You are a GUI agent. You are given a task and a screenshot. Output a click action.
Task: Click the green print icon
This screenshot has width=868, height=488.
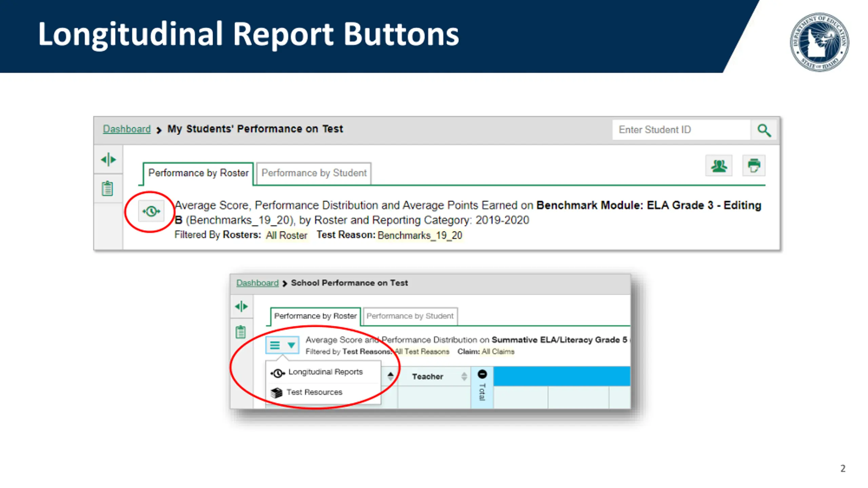coord(753,166)
